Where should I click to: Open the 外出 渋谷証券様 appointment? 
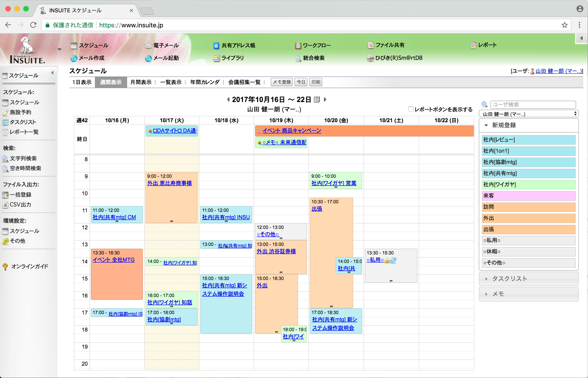[276, 251]
